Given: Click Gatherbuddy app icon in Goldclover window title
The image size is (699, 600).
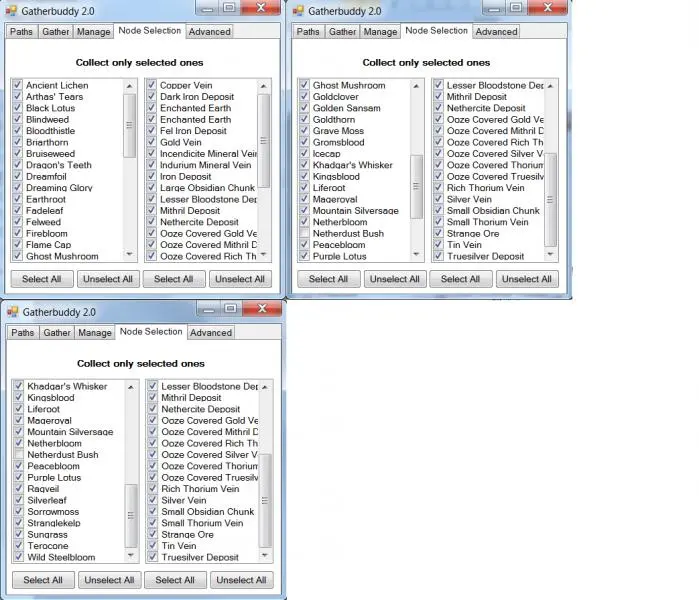Looking at the screenshot, I should click(x=298, y=11).
